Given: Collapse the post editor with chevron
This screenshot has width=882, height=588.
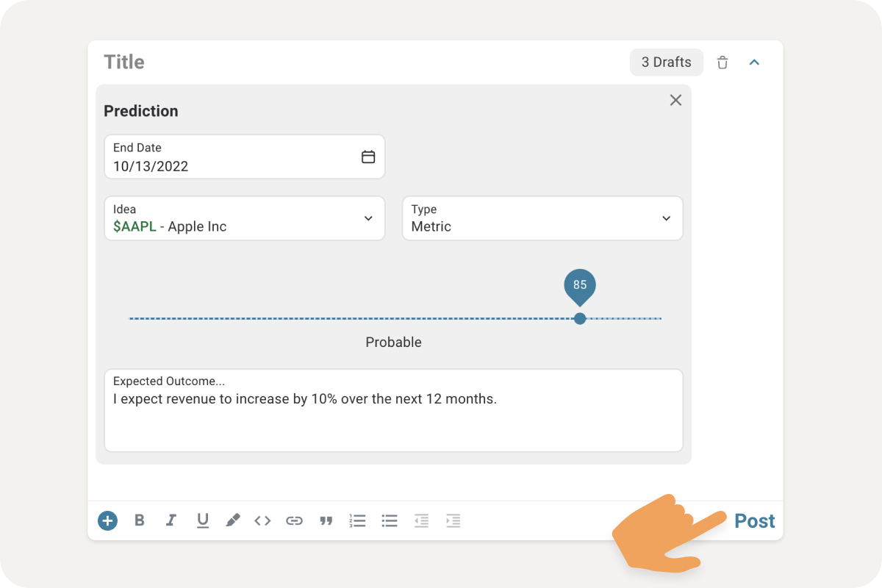Looking at the screenshot, I should [754, 62].
